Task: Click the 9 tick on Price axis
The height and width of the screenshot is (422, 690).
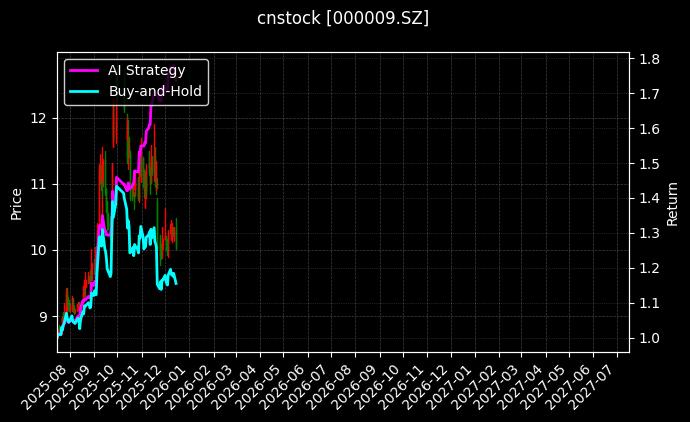Action: (x=43, y=316)
